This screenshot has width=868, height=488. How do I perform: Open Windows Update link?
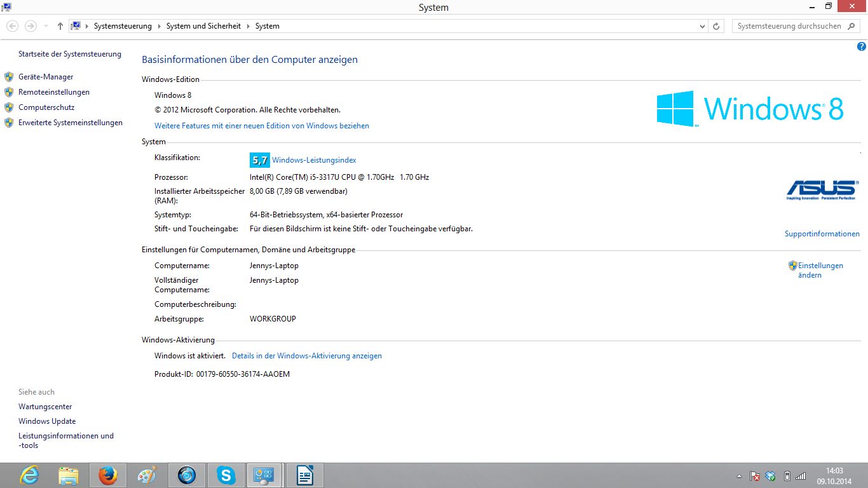tap(47, 421)
